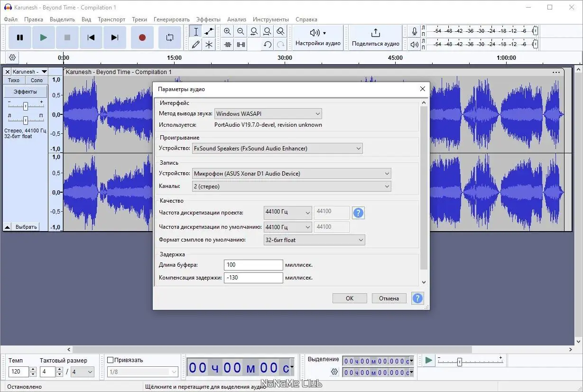The width and height of the screenshot is (583, 392).
Task: Toggle the Loop playback button
Action: point(169,37)
